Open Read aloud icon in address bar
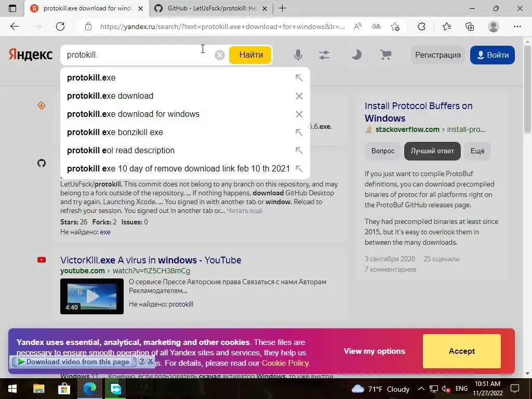 [x=357, y=26]
